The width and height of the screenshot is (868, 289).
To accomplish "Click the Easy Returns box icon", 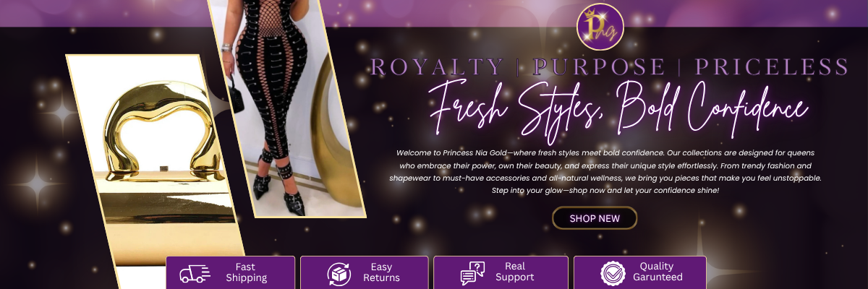I will click(339, 273).
